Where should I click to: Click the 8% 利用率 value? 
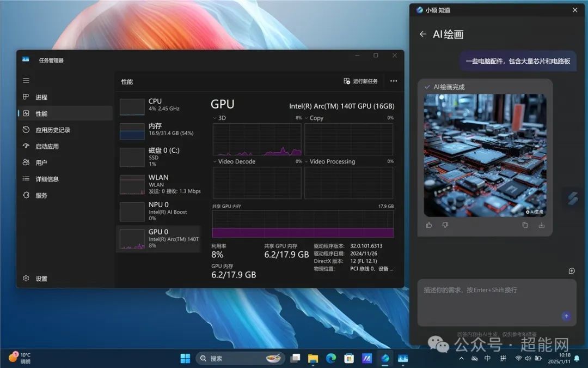(x=217, y=255)
